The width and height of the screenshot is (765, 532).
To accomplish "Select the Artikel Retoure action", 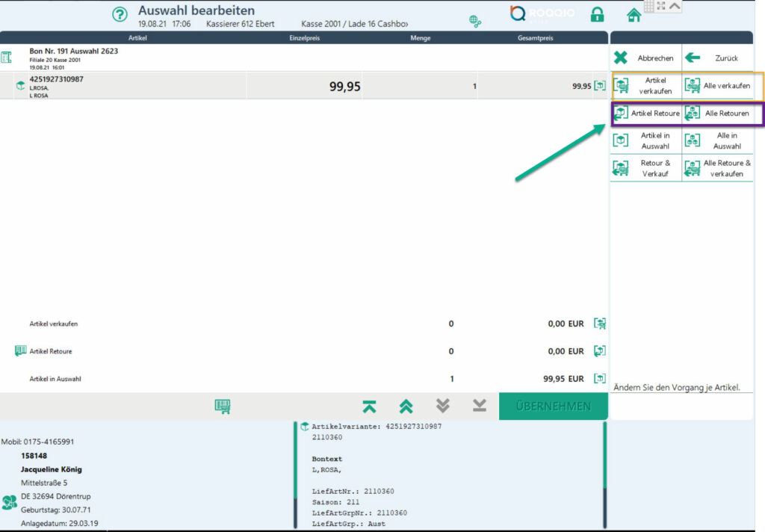I will [647, 114].
